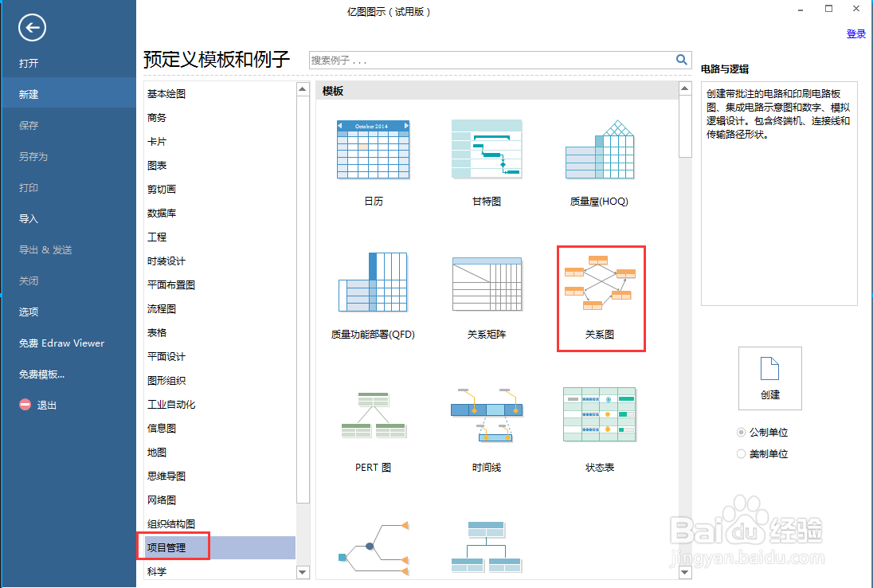Click 关闭 in the sidebar

click(29, 281)
